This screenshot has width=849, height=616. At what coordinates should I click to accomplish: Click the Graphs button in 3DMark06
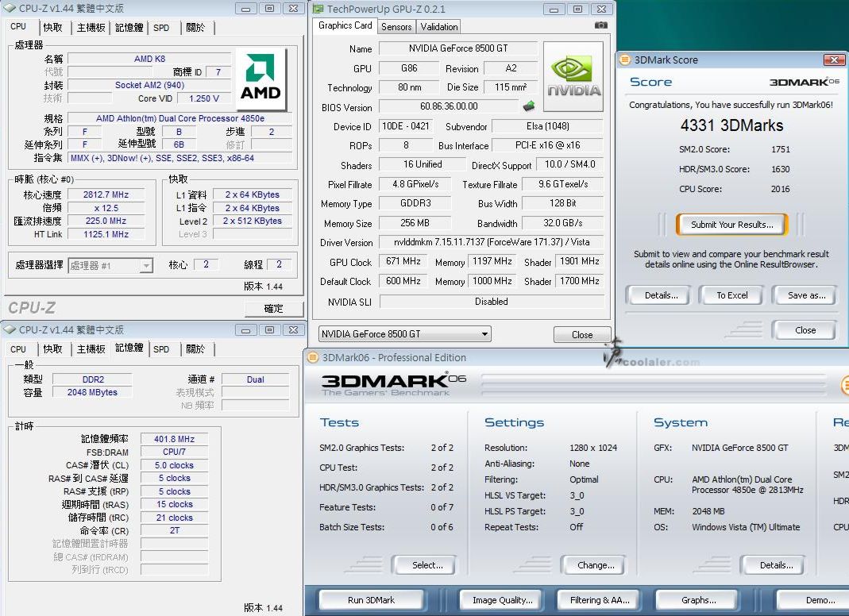[x=698, y=600]
